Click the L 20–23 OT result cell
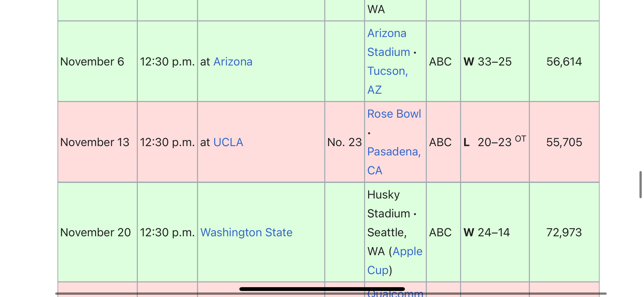This screenshot has height=297, width=644. (x=494, y=142)
